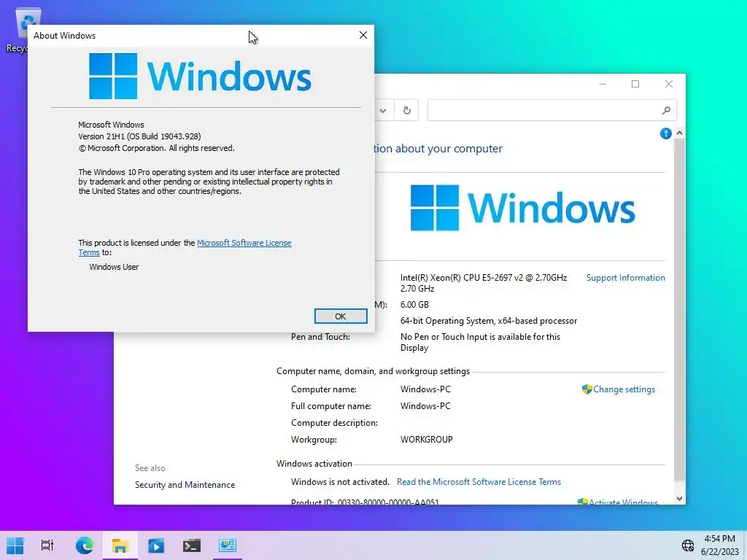The height and width of the screenshot is (560, 747).
Task: Open the Support Information link
Action: (625, 278)
